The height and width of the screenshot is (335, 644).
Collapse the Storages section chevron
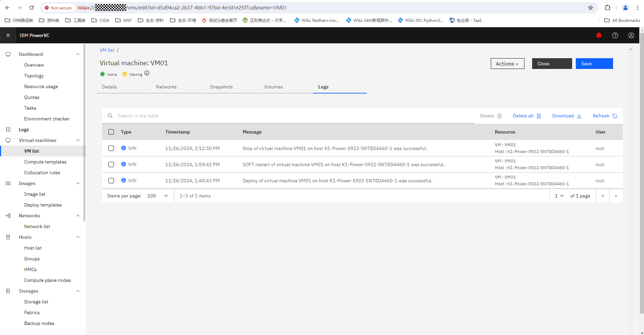click(x=78, y=291)
